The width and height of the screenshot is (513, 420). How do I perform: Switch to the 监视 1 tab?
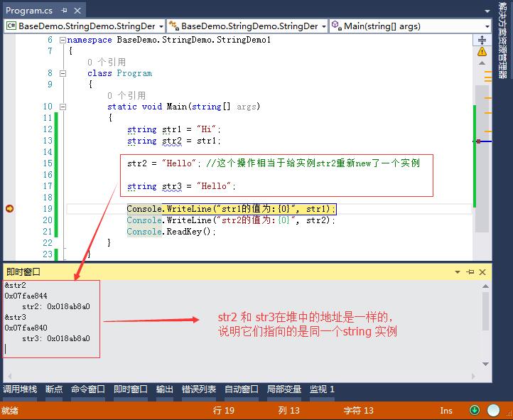click(322, 389)
